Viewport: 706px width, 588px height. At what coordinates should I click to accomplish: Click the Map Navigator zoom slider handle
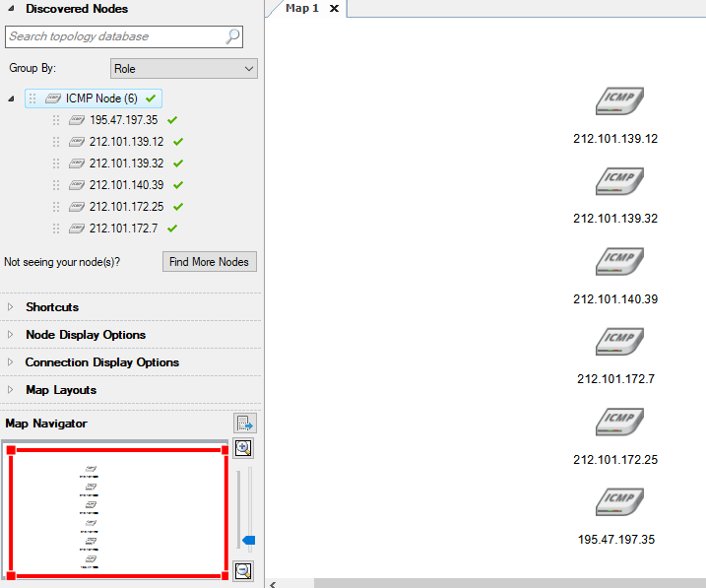pyautogui.click(x=248, y=540)
